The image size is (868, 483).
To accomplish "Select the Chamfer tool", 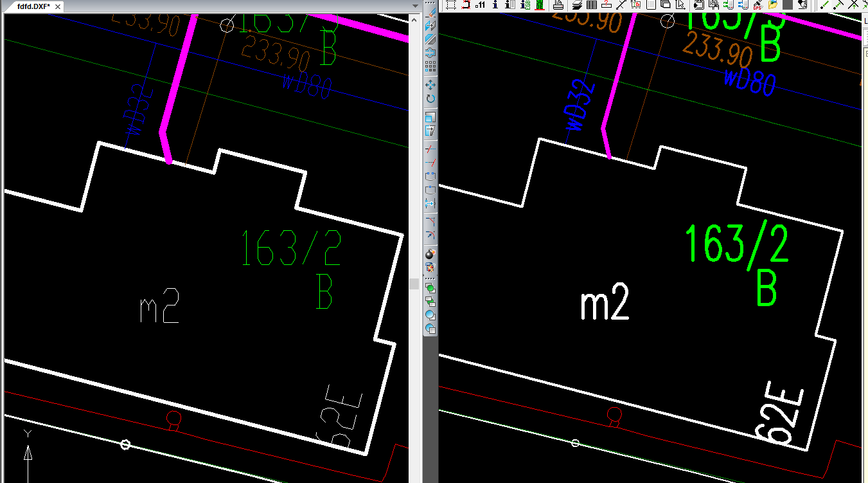I will [x=430, y=221].
